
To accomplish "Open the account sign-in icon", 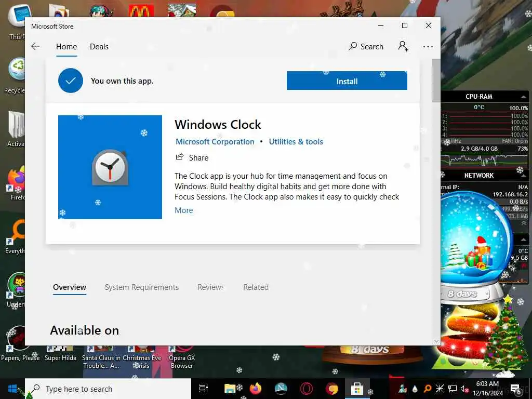I will [x=403, y=46].
